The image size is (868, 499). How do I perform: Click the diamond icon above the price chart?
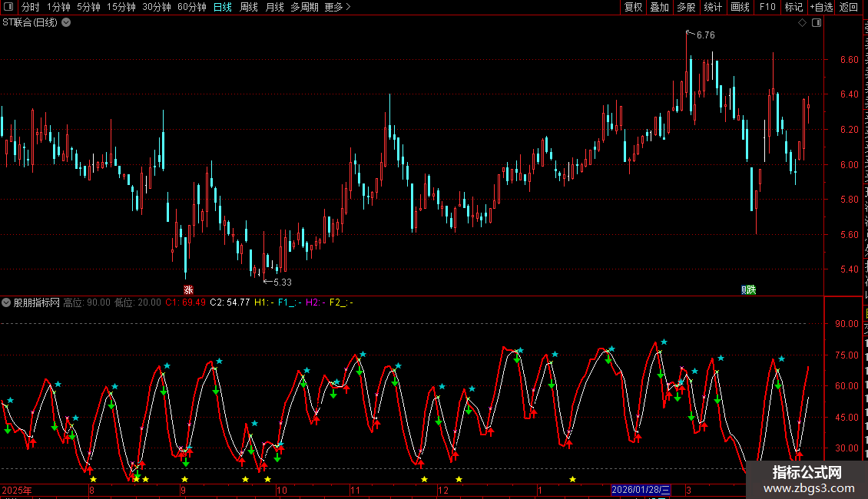[802, 23]
